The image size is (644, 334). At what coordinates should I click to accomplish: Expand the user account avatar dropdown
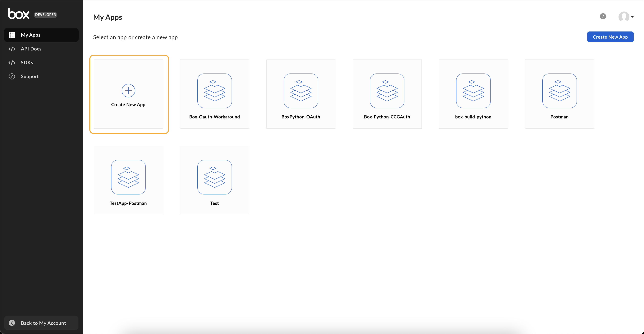pos(624,17)
